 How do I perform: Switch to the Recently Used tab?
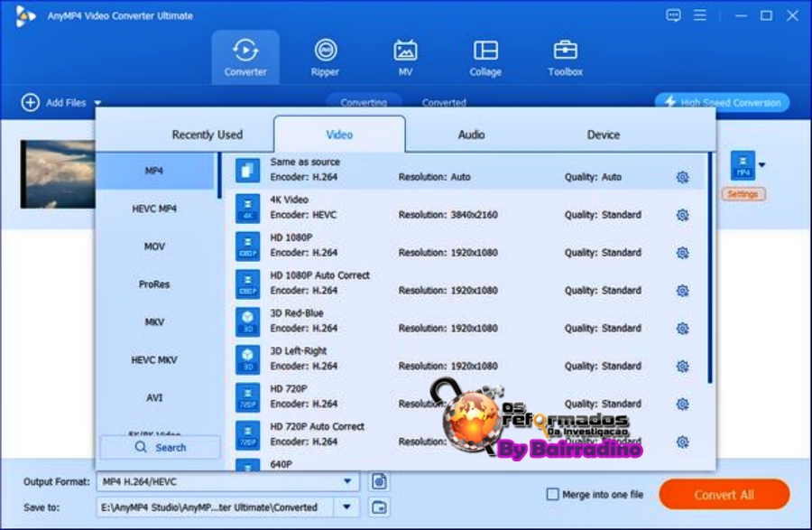pos(208,135)
